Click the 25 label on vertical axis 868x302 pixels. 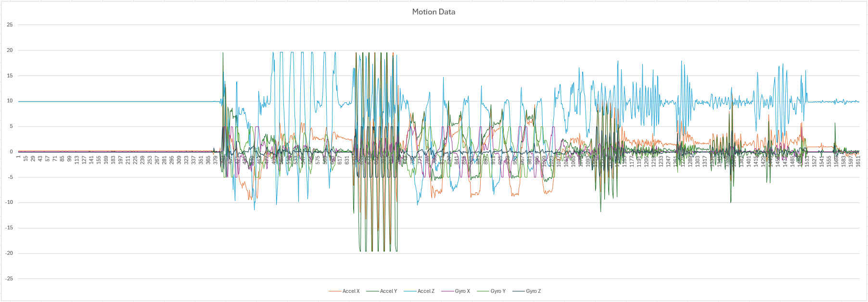[x=10, y=25]
